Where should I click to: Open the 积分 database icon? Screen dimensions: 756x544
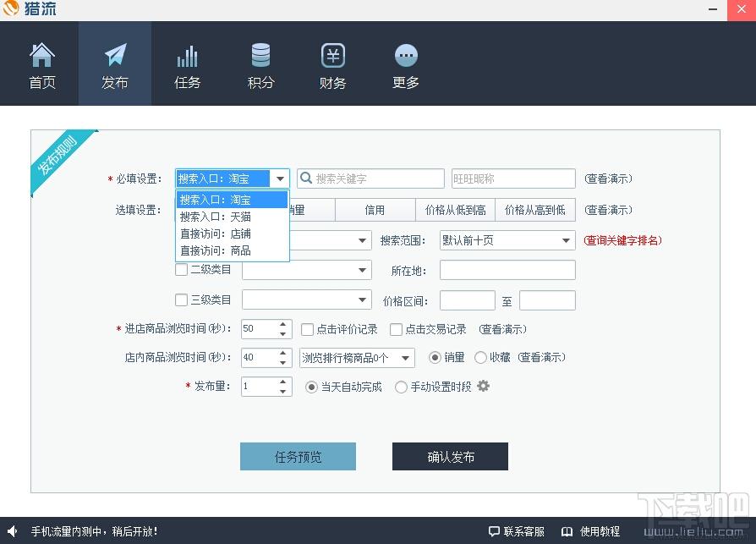[260, 55]
